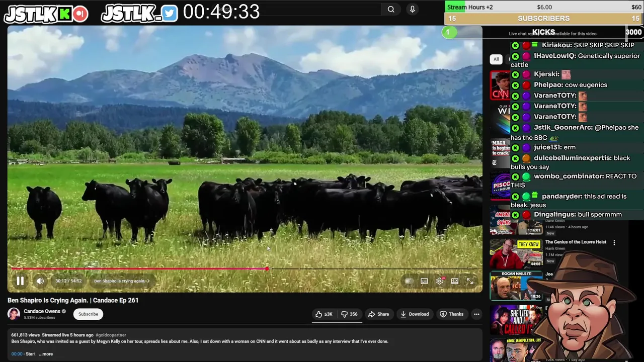The height and width of the screenshot is (362, 644).
Task: Send a Thanks to the creator
Action: (x=451, y=314)
